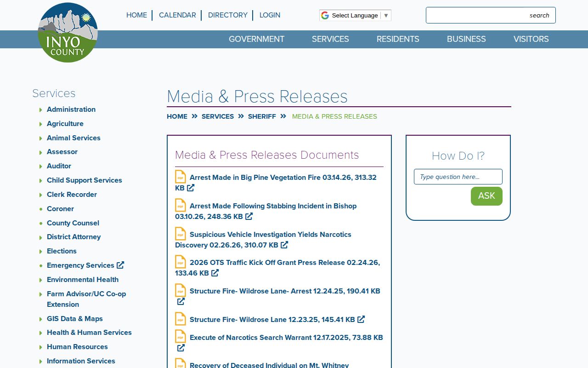Image resolution: width=588 pixels, height=368 pixels.
Task: Expand the Animal Services sidebar arrow
Action: 41,138
